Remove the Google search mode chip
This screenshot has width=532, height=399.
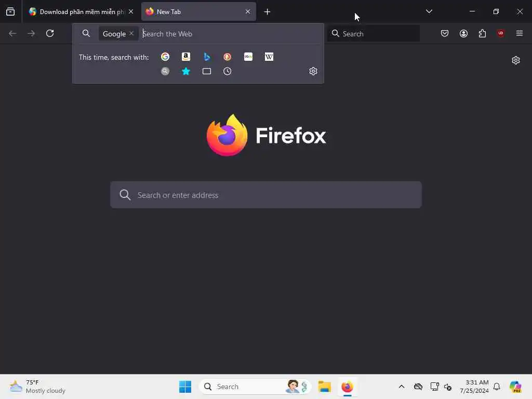(131, 33)
